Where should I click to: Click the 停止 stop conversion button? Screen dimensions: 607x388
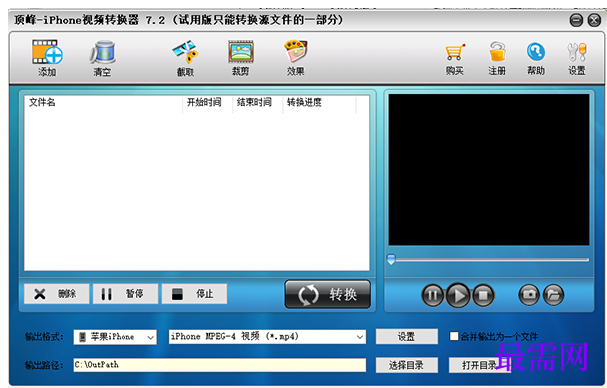click(194, 294)
